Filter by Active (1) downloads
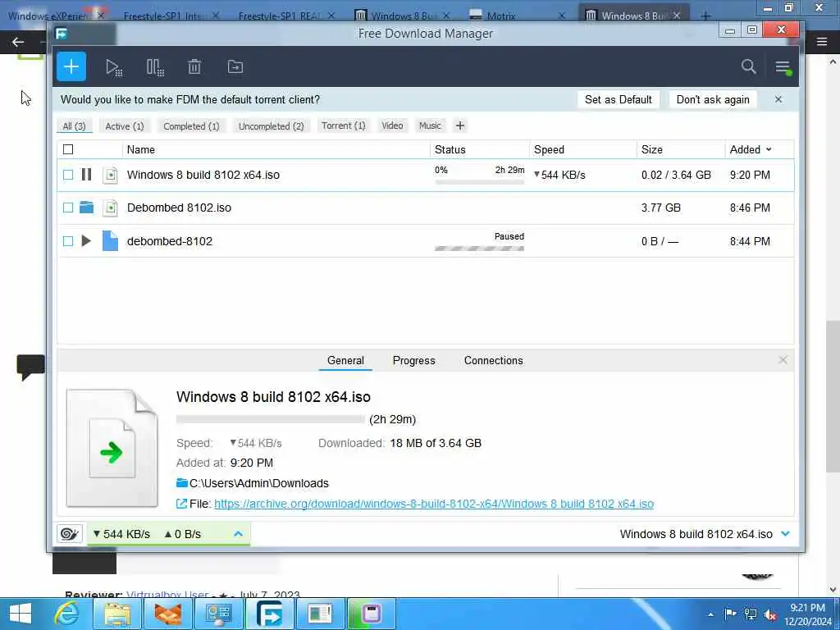The height and width of the screenshot is (630, 840). pos(125,126)
